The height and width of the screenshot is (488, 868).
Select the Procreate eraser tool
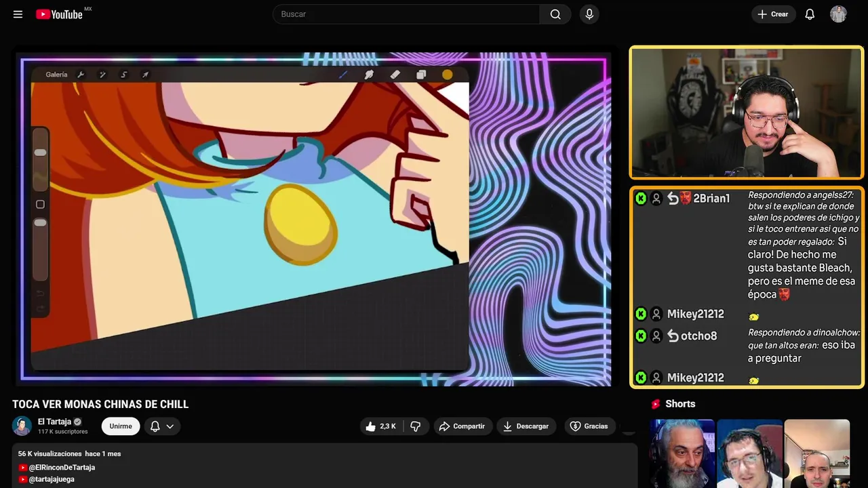click(395, 75)
